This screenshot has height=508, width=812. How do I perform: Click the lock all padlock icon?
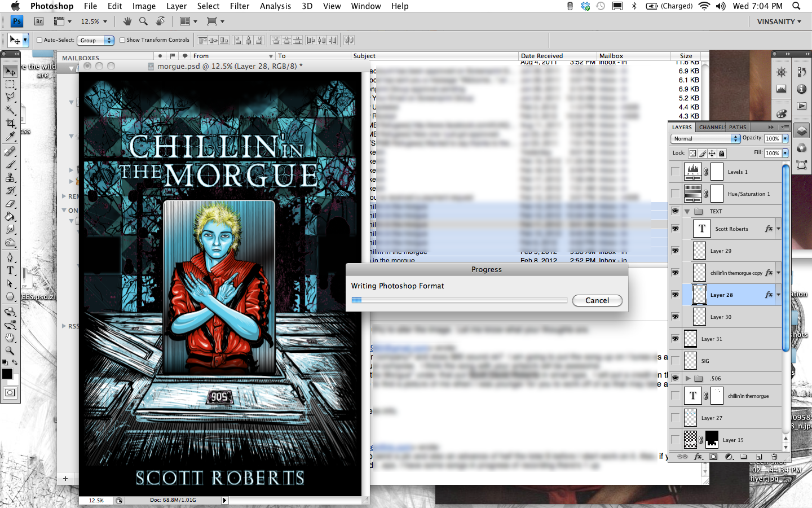(x=722, y=153)
